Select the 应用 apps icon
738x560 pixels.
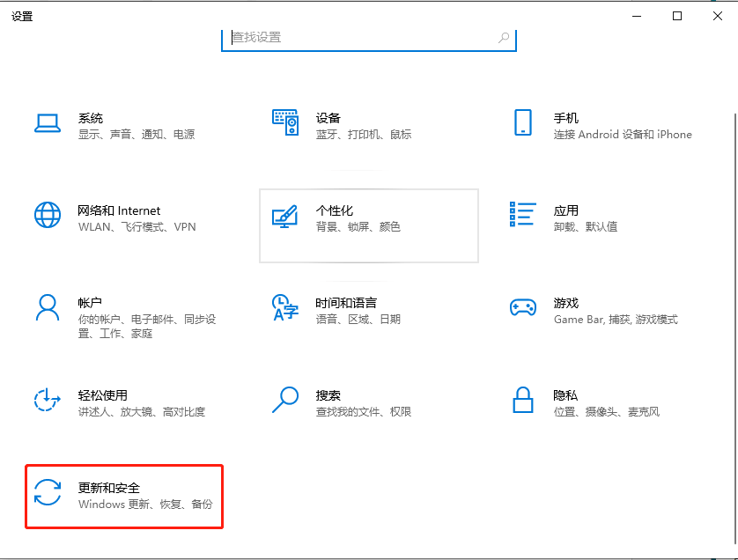click(522, 216)
